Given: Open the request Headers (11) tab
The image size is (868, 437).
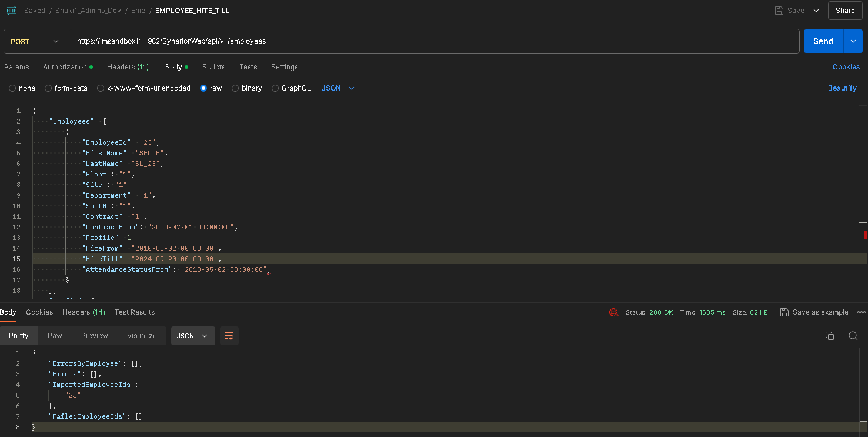Looking at the screenshot, I should pyautogui.click(x=128, y=67).
